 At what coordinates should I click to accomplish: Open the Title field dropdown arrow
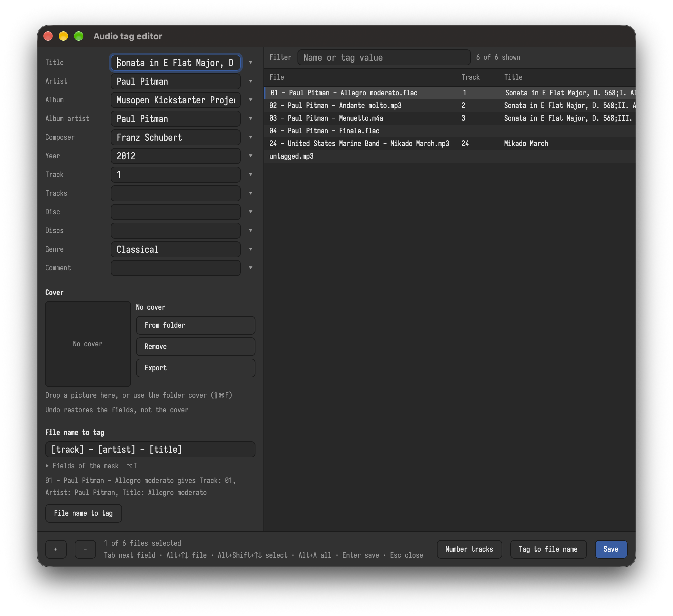250,63
